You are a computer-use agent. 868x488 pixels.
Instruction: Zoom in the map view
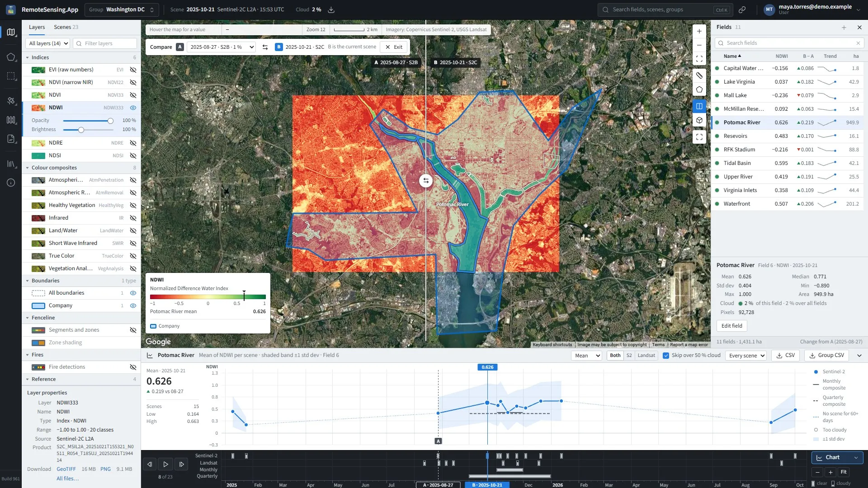[x=699, y=31]
